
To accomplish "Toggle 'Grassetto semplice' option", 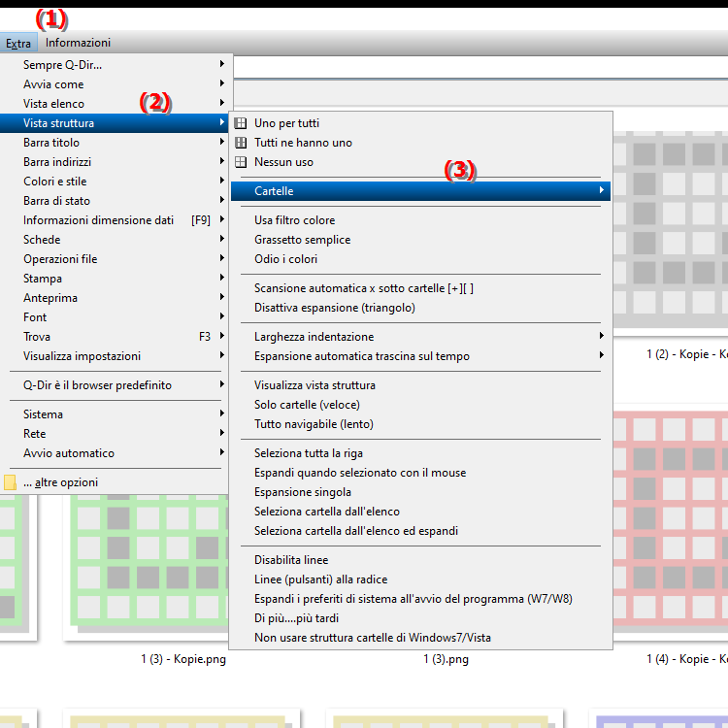I will click(420, 240).
